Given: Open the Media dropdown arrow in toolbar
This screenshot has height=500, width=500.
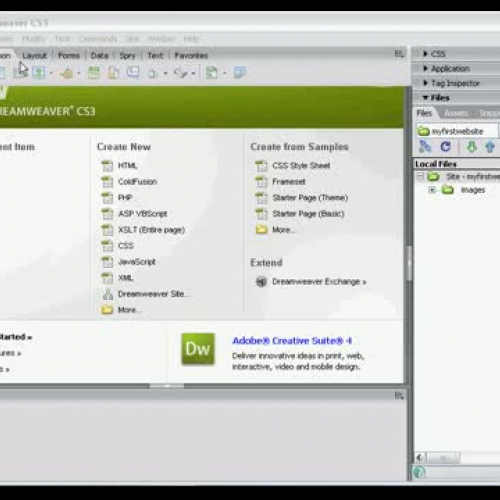Looking at the screenshot, I should [x=79, y=73].
